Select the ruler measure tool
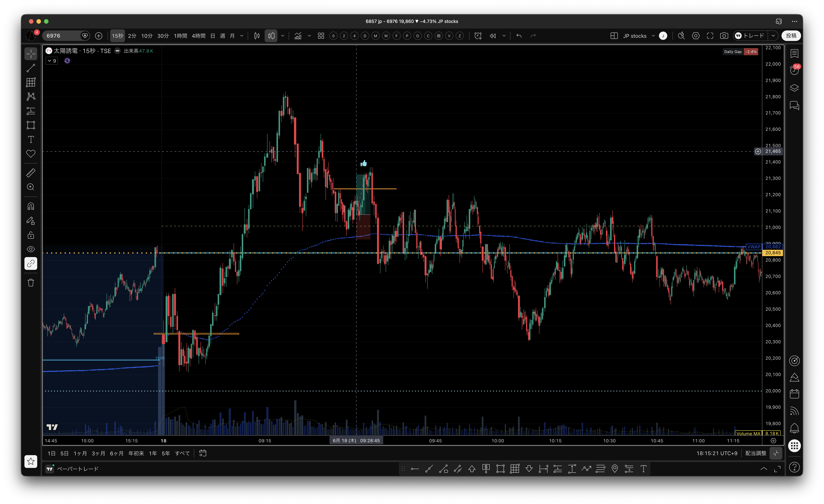The image size is (824, 504). (x=31, y=173)
